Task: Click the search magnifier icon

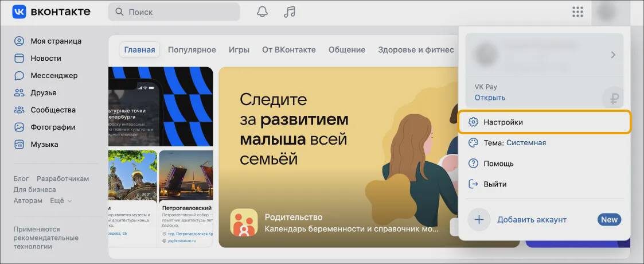Action: (119, 12)
